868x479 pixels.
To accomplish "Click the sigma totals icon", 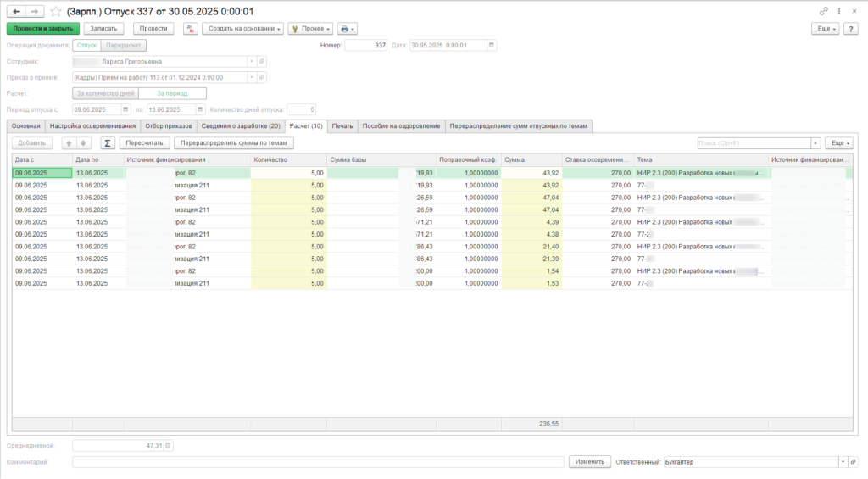I will [x=108, y=143].
